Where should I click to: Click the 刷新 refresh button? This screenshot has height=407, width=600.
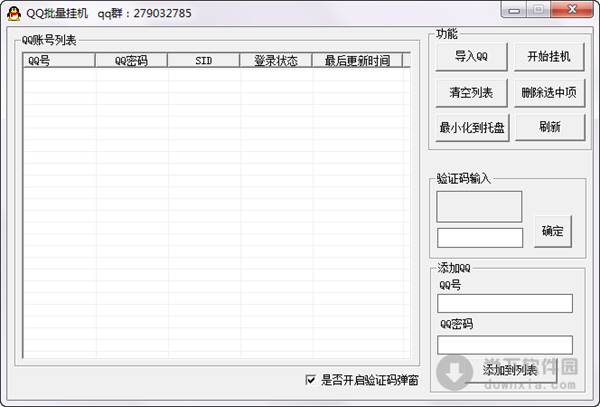(550, 127)
